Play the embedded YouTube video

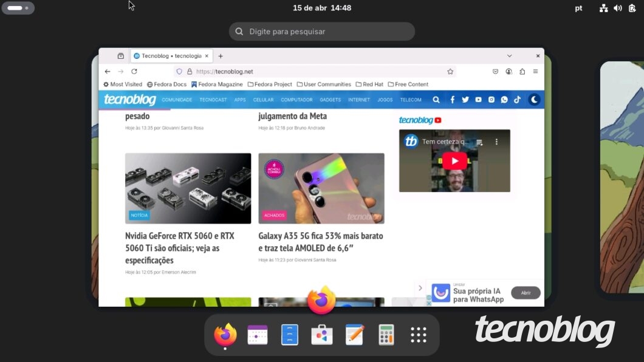click(454, 161)
